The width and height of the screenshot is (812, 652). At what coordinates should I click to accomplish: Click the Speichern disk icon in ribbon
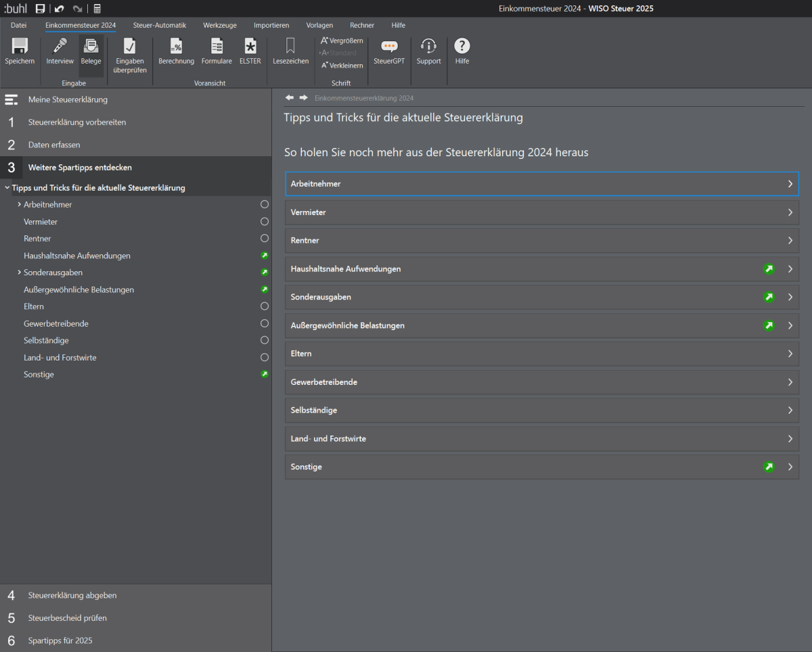pyautogui.click(x=20, y=46)
